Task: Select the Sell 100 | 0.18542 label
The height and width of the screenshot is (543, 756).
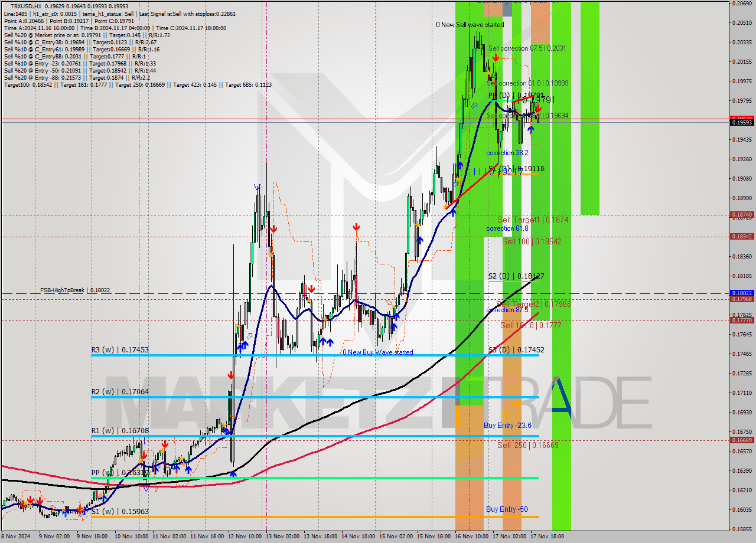Action: pyautogui.click(x=532, y=241)
